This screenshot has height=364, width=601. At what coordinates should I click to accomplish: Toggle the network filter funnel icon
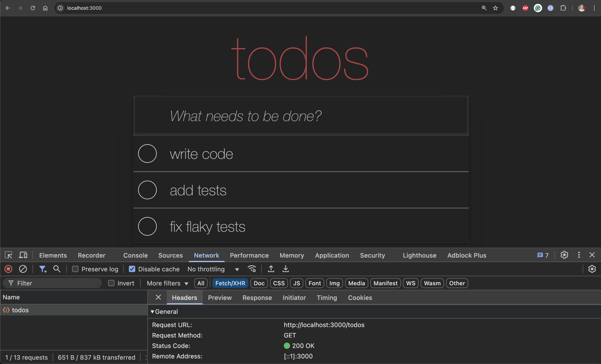coord(43,269)
